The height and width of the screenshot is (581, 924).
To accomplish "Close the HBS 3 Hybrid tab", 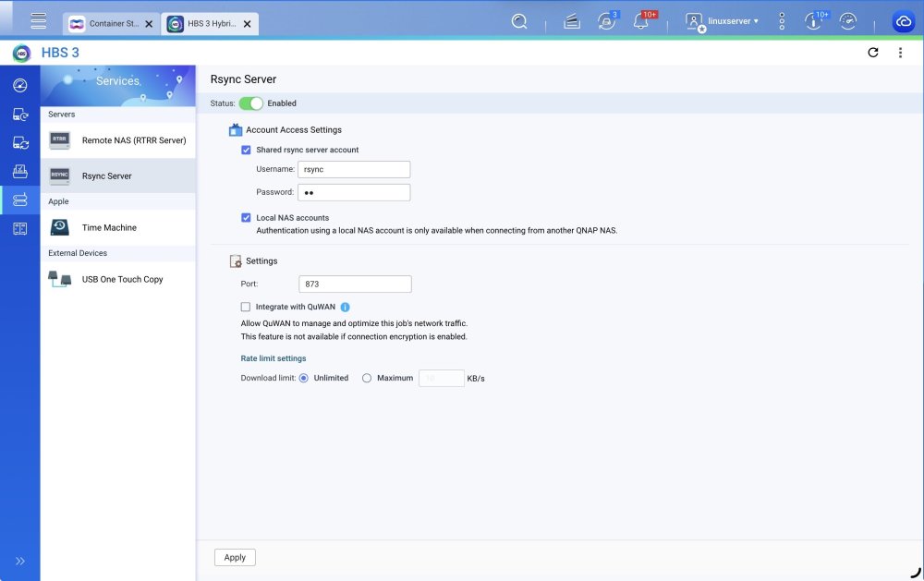I will point(248,24).
